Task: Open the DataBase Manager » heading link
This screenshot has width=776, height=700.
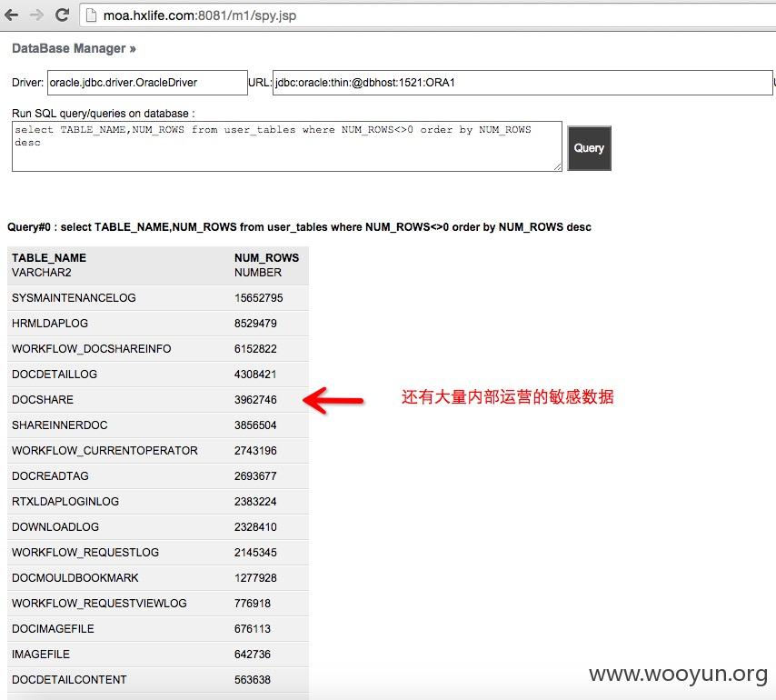Action: [74, 48]
